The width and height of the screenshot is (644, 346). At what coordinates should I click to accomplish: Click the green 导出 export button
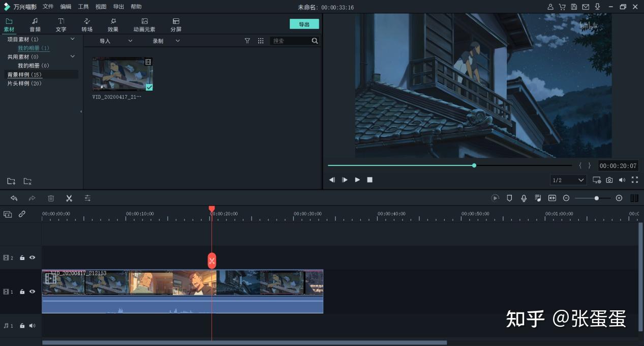tap(304, 24)
